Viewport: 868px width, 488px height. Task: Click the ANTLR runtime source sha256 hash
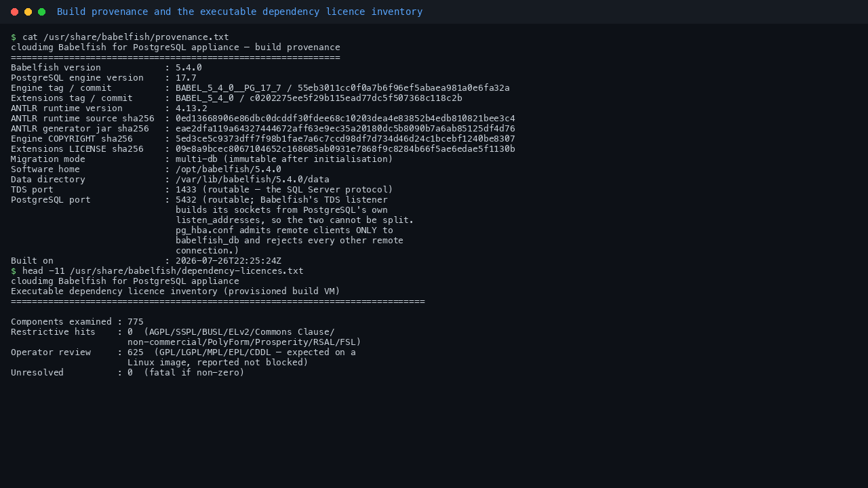[x=345, y=119]
